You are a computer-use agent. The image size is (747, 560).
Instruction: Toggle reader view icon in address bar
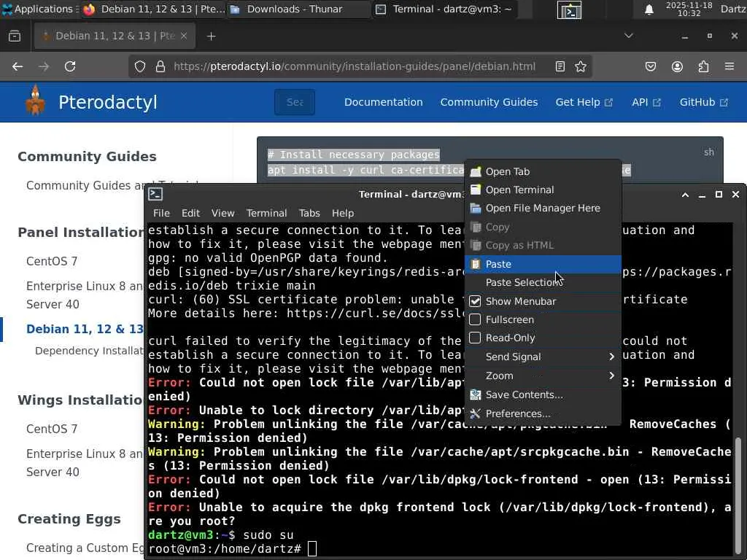tap(560, 66)
